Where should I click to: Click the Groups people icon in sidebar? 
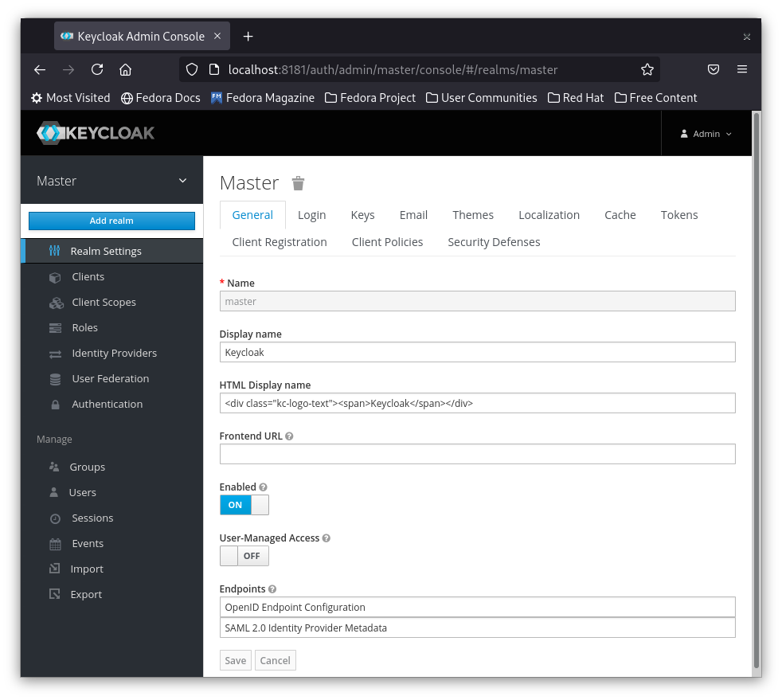pos(54,467)
